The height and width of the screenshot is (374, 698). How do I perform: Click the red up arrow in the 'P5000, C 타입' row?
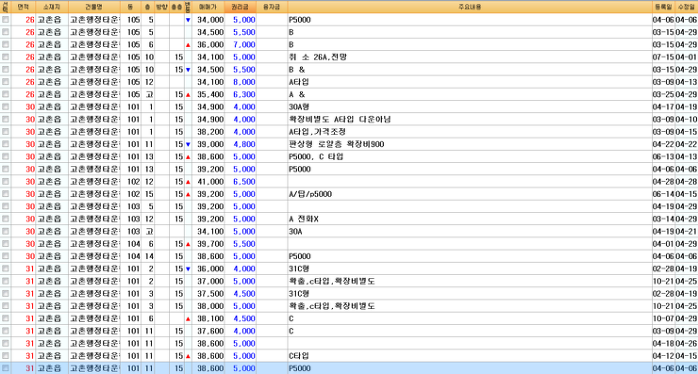coord(188,157)
